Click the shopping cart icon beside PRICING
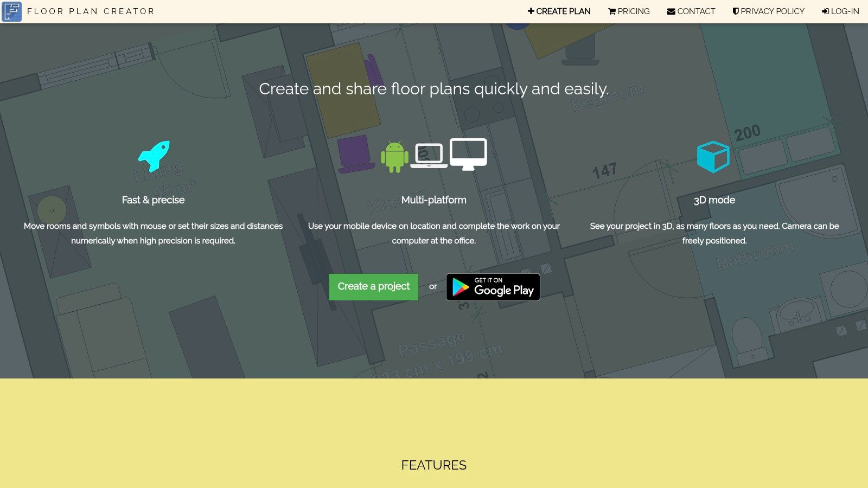This screenshot has height=488, width=868. 612,11
